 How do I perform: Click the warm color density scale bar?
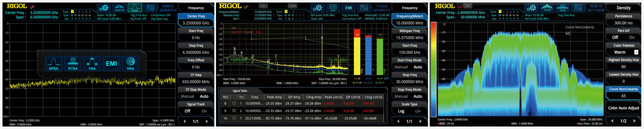(433, 69)
